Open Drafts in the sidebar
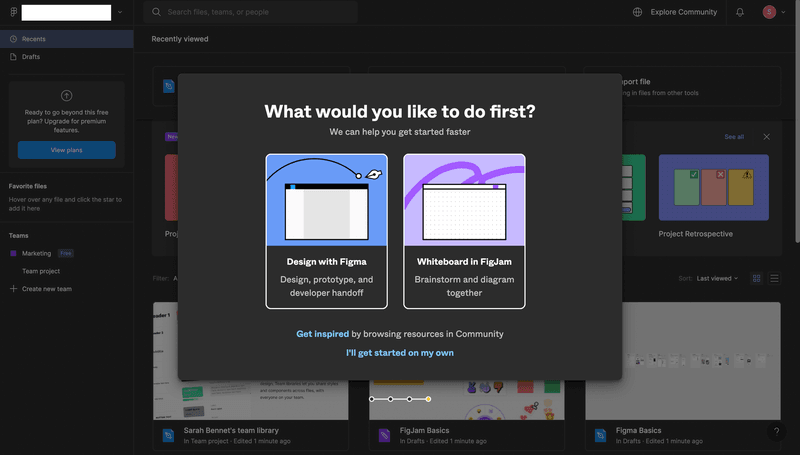Image resolution: width=800 pixels, height=455 pixels. (x=31, y=57)
